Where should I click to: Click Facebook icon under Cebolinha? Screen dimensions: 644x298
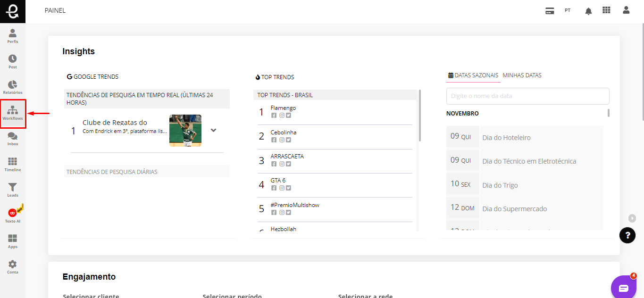[x=274, y=140]
